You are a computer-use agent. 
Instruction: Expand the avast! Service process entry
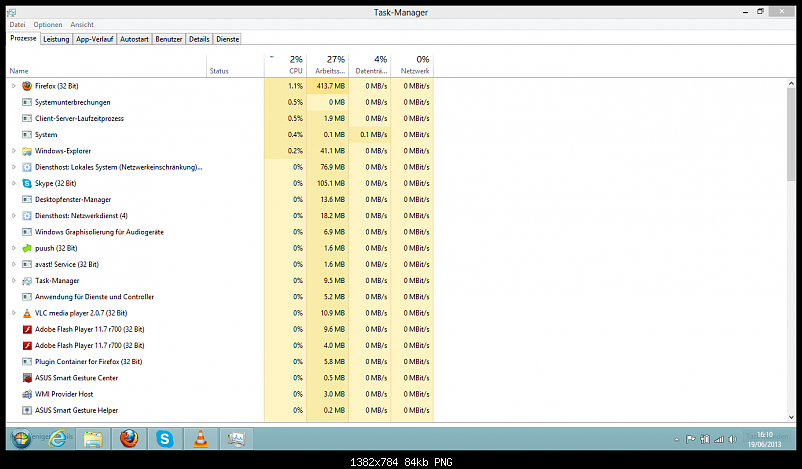[x=14, y=264]
